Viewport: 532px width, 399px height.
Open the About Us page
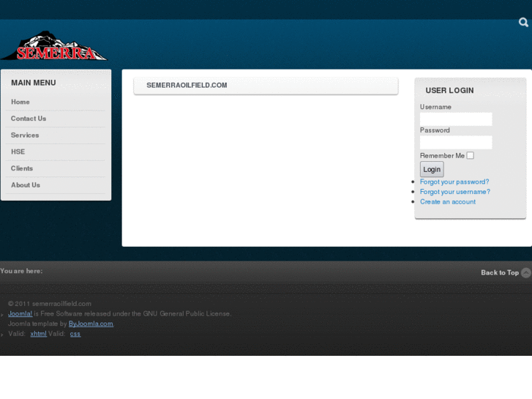tap(26, 185)
